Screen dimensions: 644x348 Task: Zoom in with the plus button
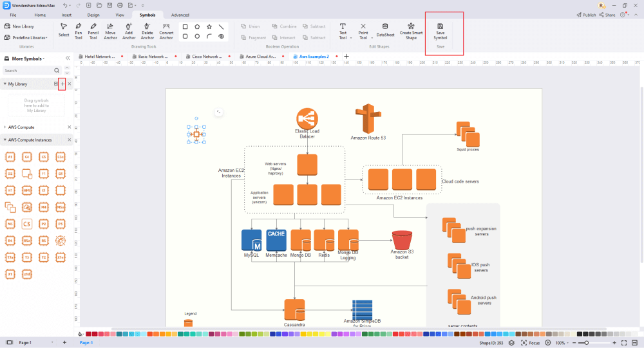pos(614,343)
